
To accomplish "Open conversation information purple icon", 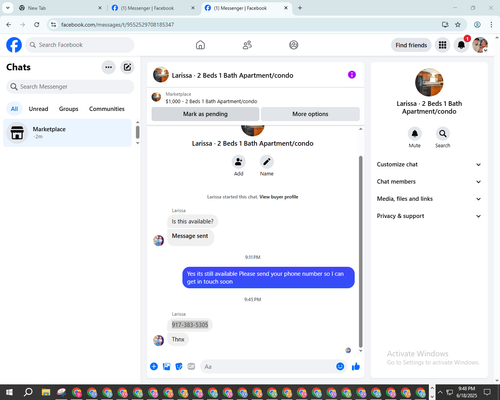I will 352,75.
